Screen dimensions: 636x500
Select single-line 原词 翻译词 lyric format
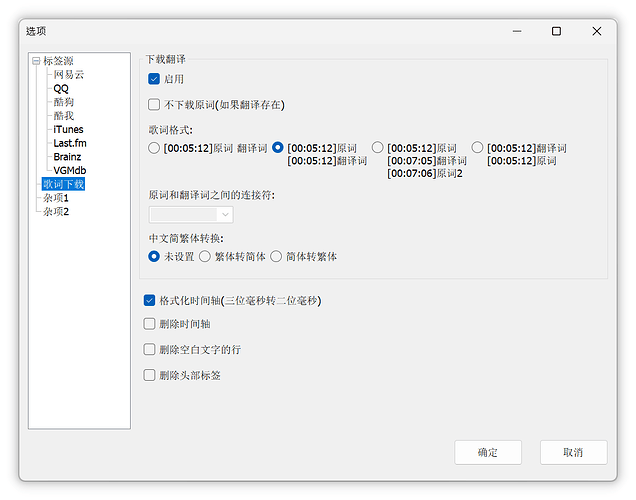tap(154, 148)
